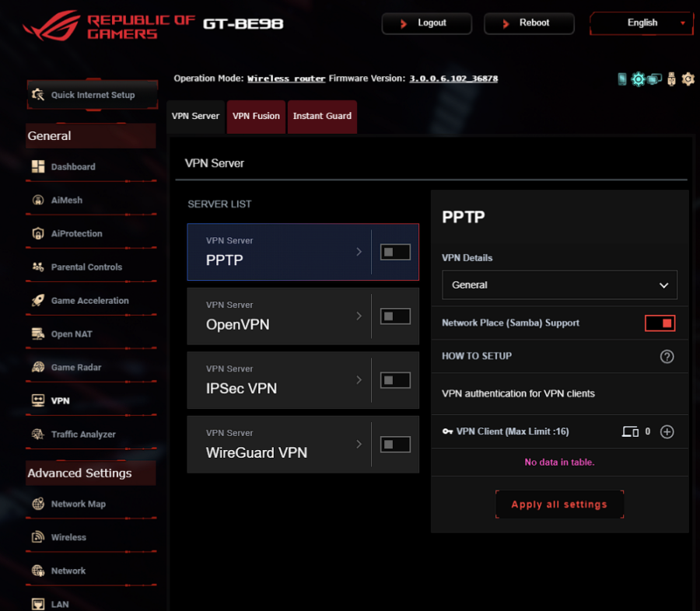Click the Traffic Analyzer sidebar icon
This screenshot has height=611, width=700.
click(x=38, y=435)
